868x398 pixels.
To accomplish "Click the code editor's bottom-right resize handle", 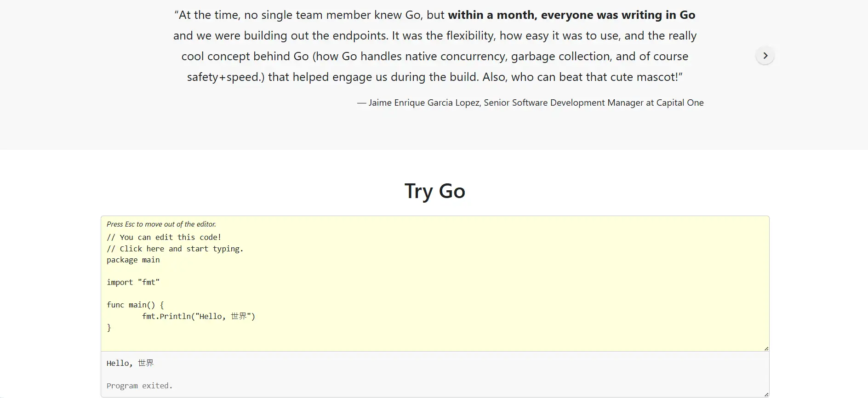I will (x=766, y=348).
